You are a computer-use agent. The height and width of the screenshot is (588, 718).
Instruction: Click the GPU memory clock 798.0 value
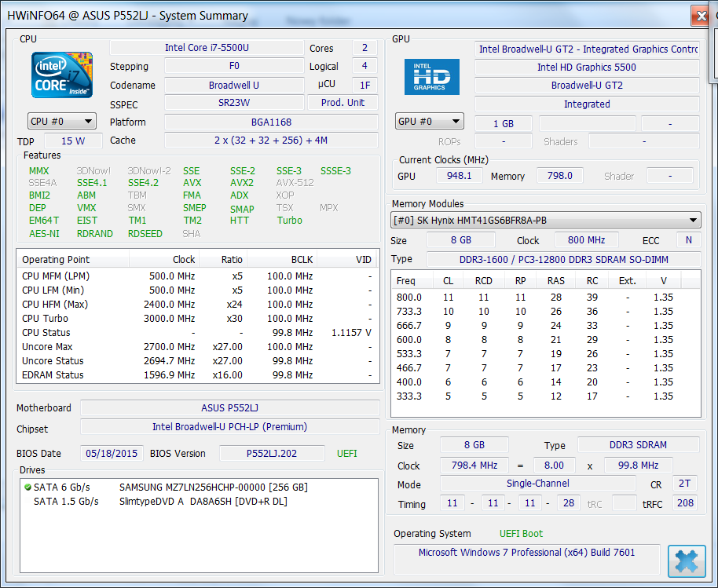559,176
